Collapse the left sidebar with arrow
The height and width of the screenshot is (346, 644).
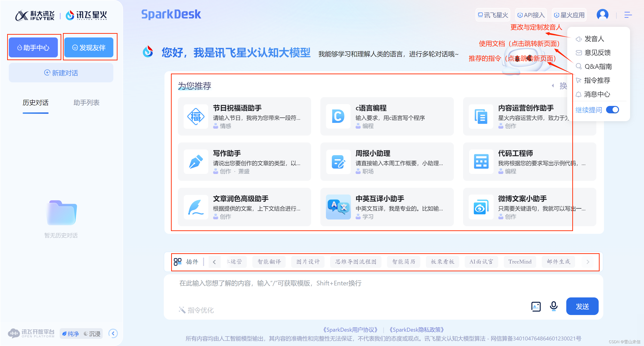113,333
